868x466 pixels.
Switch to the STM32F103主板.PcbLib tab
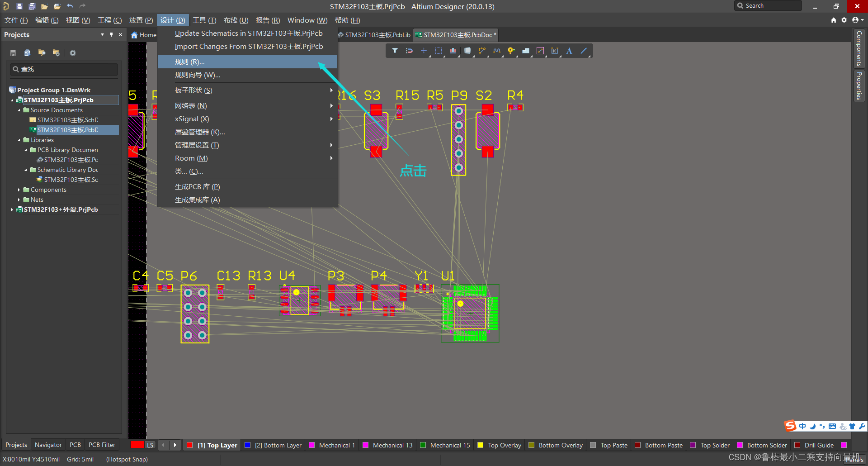375,35
